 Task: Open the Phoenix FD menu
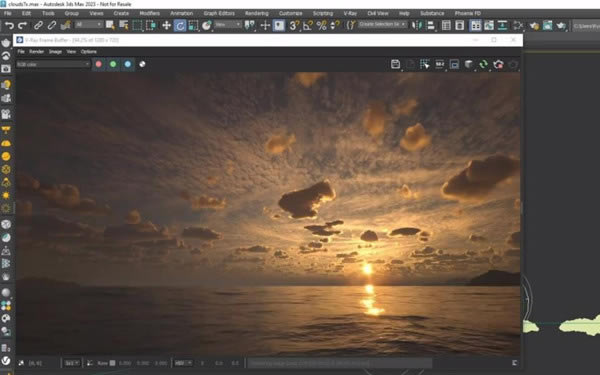pyautogui.click(x=468, y=13)
